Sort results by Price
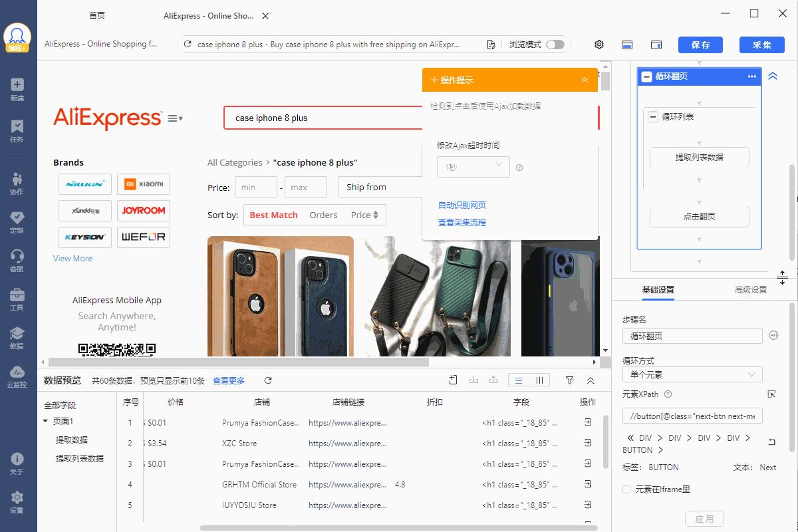Viewport: 798px width, 532px height. point(364,215)
